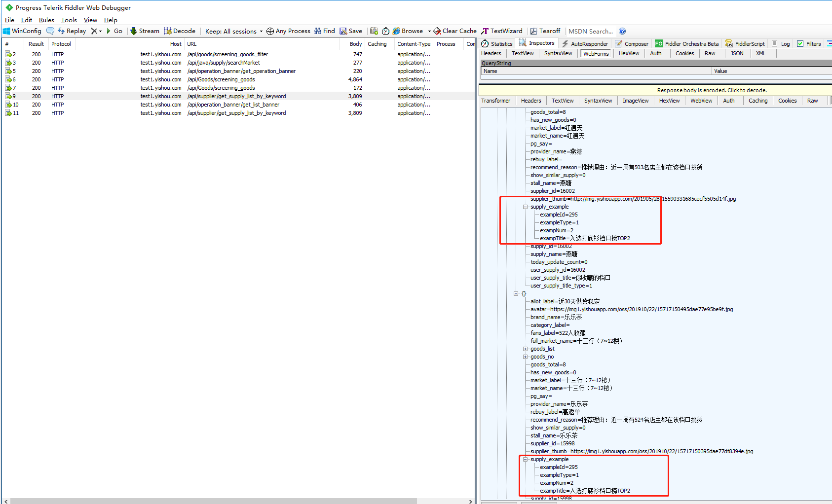Open the Browse dropdown arrow
This screenshot has width=832, height=504.
pos(429,31)
